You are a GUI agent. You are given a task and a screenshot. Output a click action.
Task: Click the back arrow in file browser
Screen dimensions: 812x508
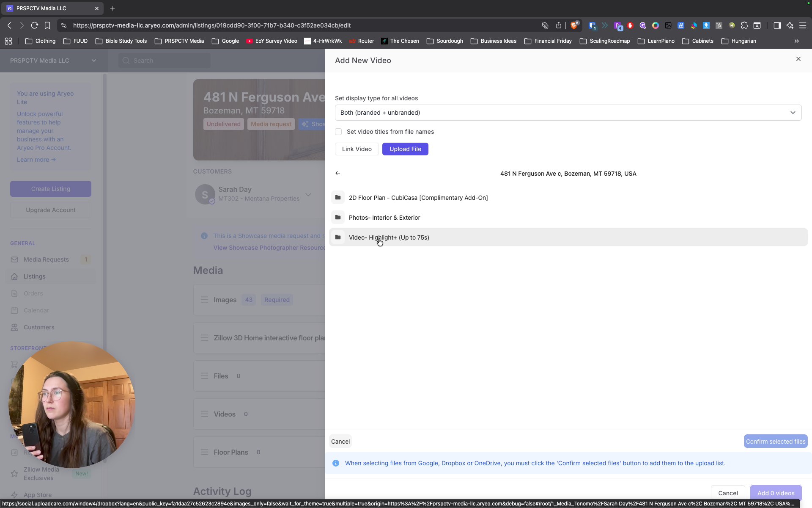pos(337,173)
